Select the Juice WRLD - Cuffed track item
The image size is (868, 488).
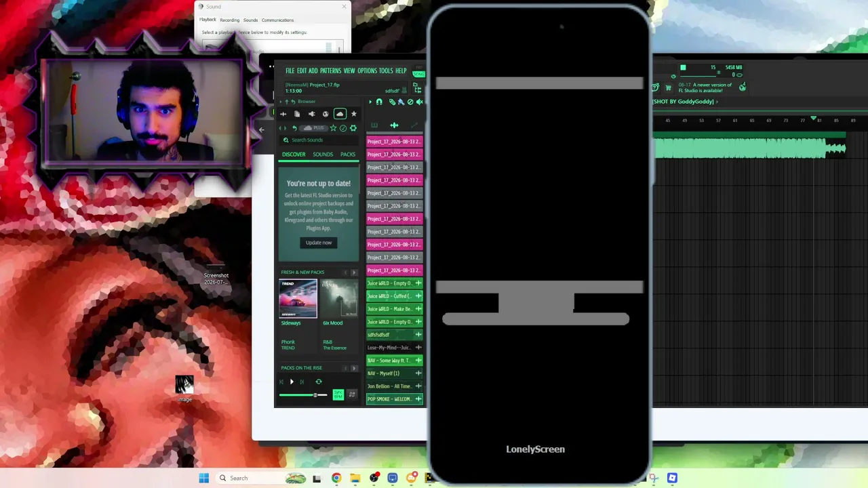tap(395, 296)
